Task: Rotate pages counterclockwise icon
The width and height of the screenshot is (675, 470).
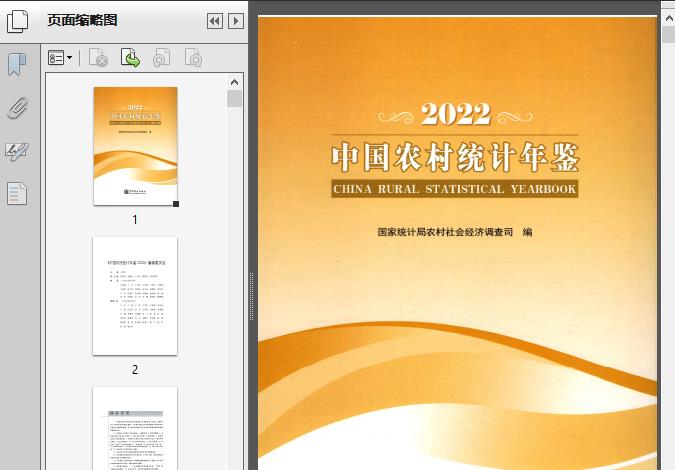Action: 161,57
